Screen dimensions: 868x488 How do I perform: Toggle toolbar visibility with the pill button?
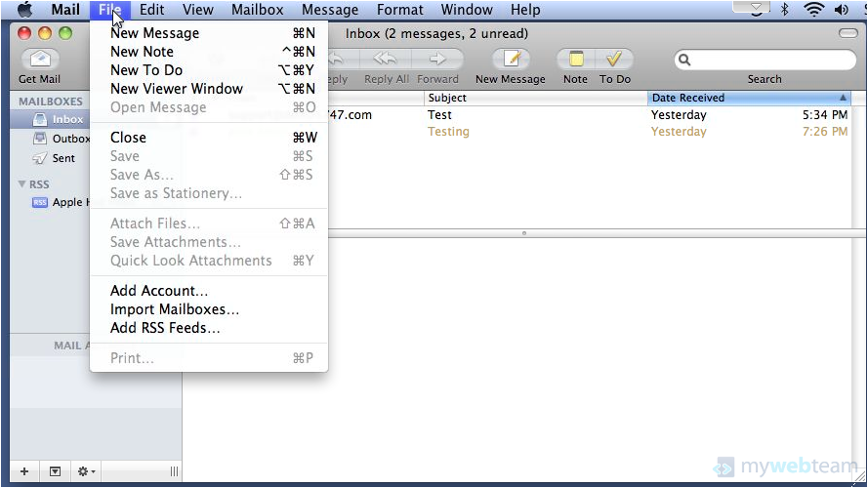tap(847, 33)
